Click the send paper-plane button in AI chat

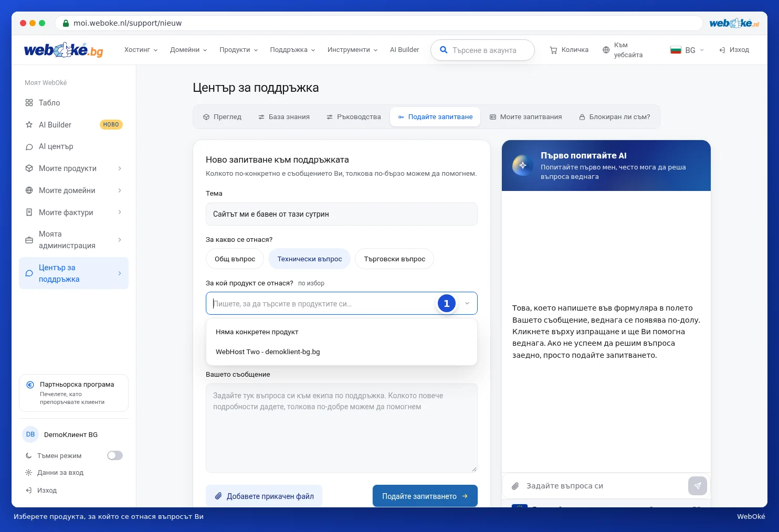click(x=698, y=486)
